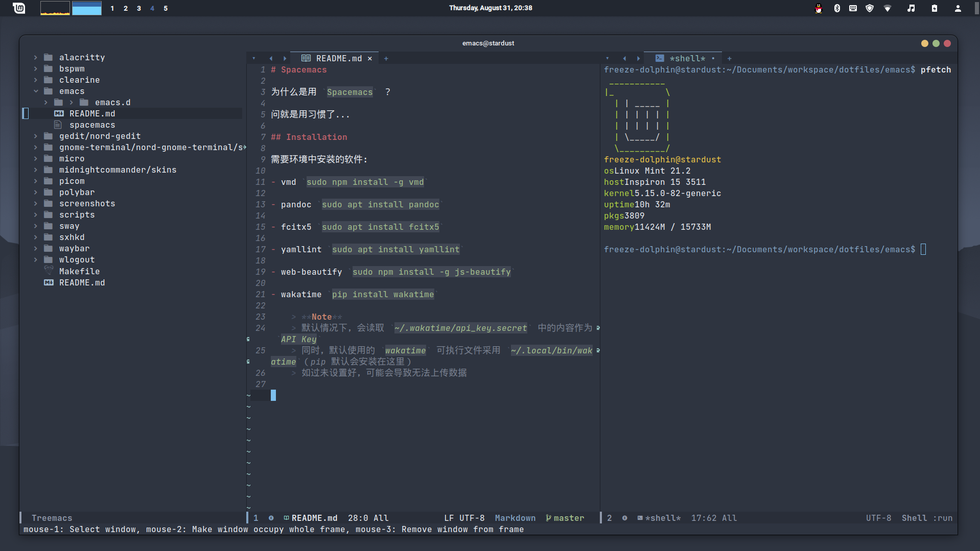Click the music note tray icon

pyautogui.click(x=911, y=8)
